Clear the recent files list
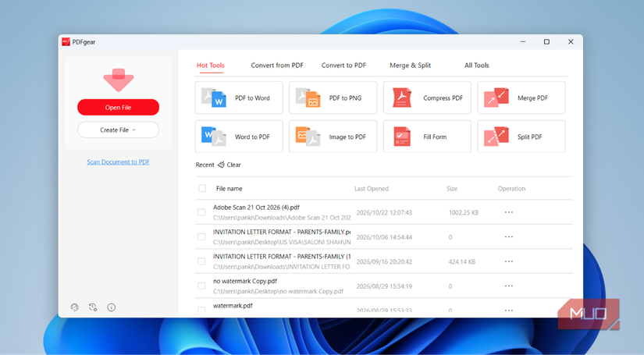This screenshot has width=644, height=355. point(233,165)
